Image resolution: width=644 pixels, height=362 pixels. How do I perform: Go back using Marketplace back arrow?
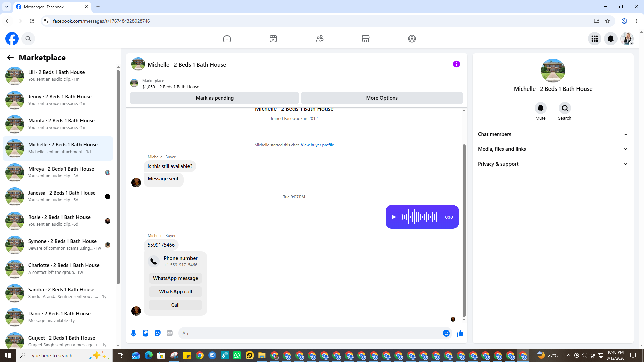coord(10,57)
